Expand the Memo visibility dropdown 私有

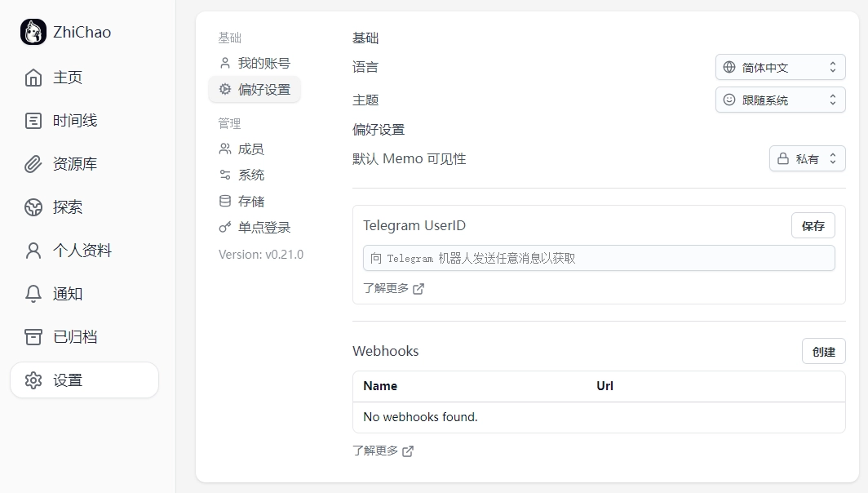(807, 158)
